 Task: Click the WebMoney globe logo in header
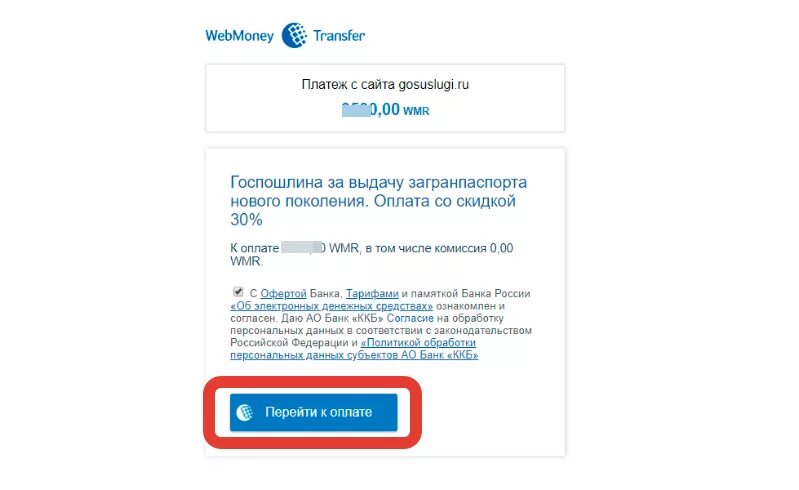pyautogui.click(x=294, y=35)
